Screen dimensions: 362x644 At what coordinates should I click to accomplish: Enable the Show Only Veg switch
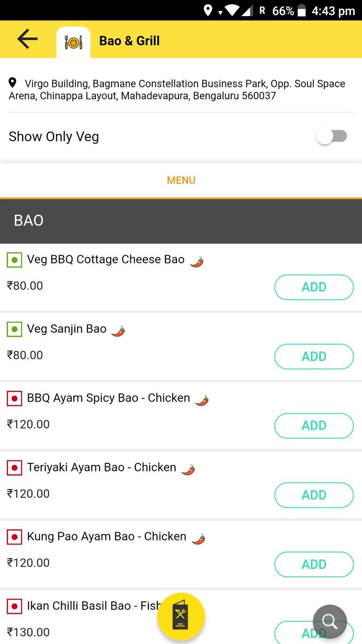coord(332,136)
